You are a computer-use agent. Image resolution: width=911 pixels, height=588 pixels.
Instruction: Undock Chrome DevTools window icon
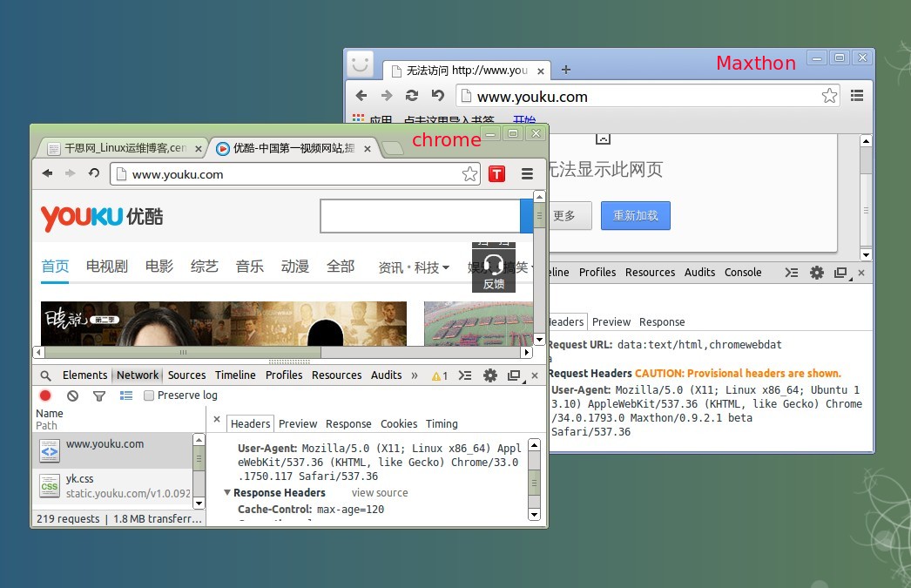(x=514, y=376)
